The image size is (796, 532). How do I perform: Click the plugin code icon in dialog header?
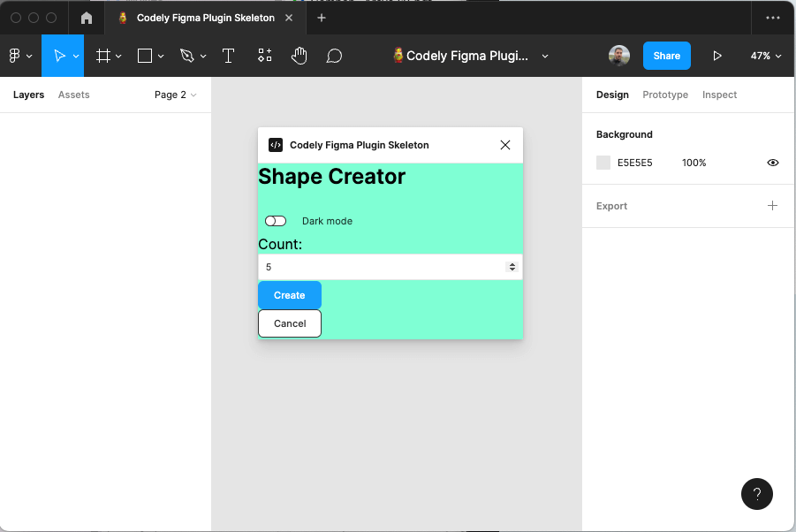276,145
